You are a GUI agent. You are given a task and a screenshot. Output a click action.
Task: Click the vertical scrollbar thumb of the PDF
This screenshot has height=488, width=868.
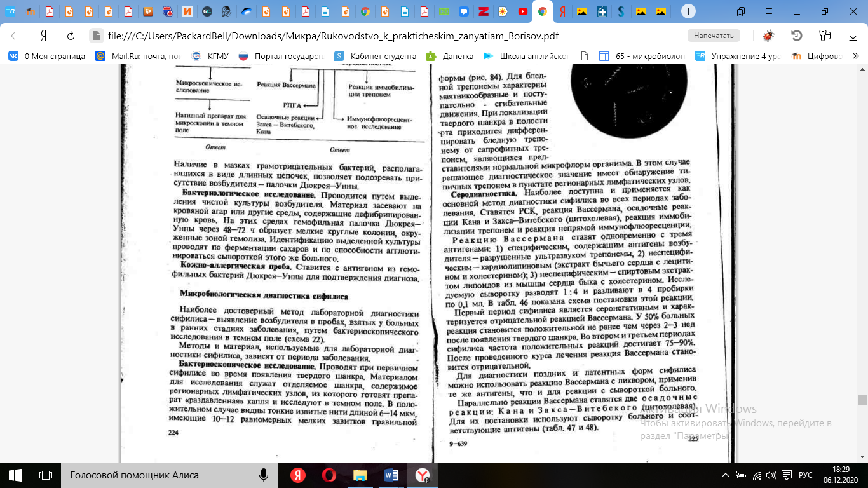coord(862,400)
